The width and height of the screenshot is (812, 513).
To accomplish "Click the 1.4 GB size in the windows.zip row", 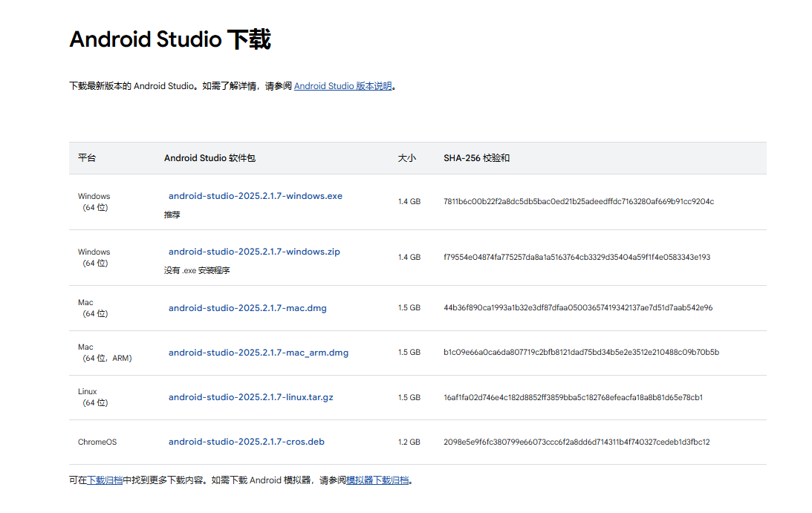I will (x=409, y=257).
